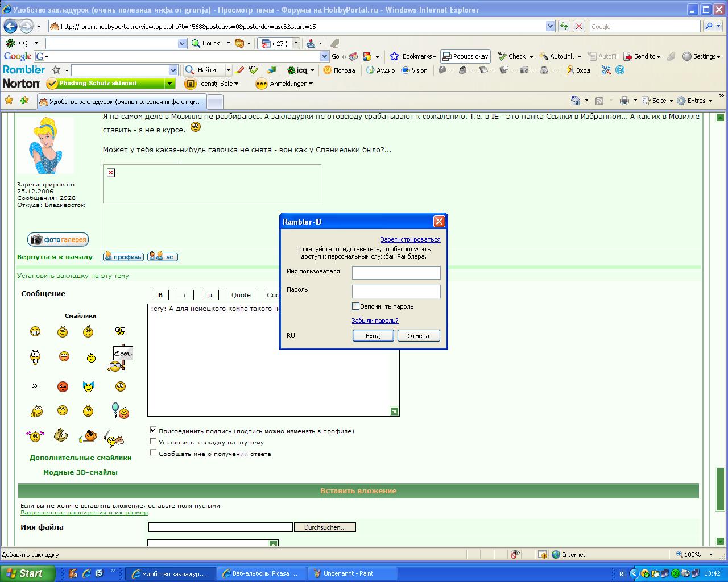Check Сообщать мне о получении ответа
Image resolution: width=728 pixels, height=582 pixels.
pos(153,453)
